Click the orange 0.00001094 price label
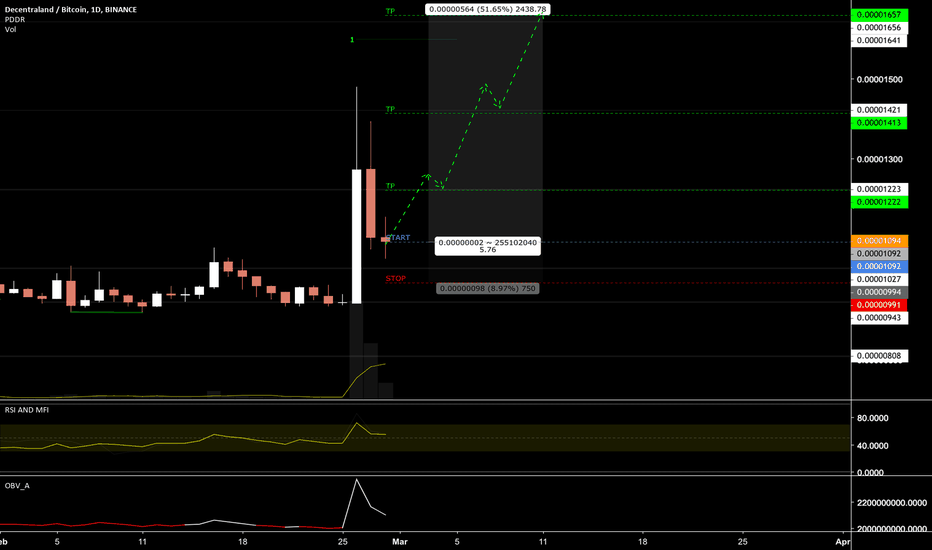The width and height of the screenshot is (932, 550). tap(879, 241)
